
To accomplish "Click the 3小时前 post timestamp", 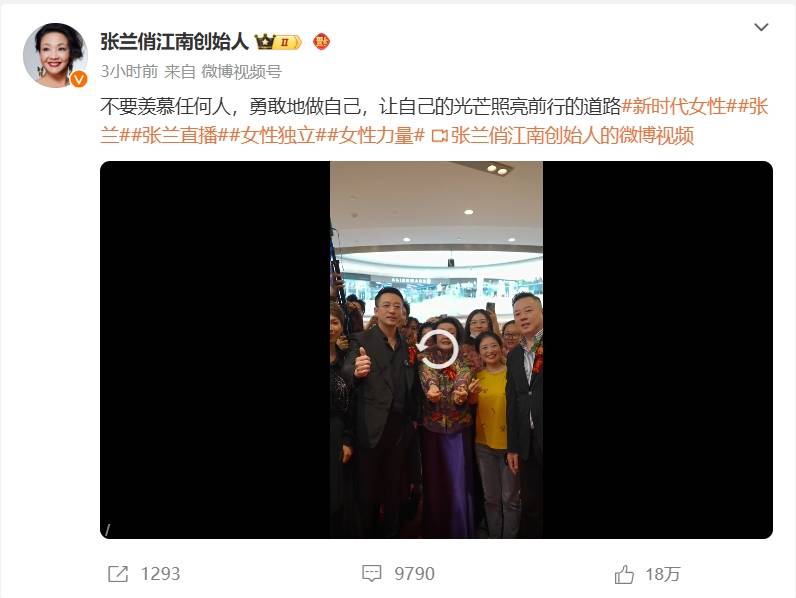I will click(129, 72).
